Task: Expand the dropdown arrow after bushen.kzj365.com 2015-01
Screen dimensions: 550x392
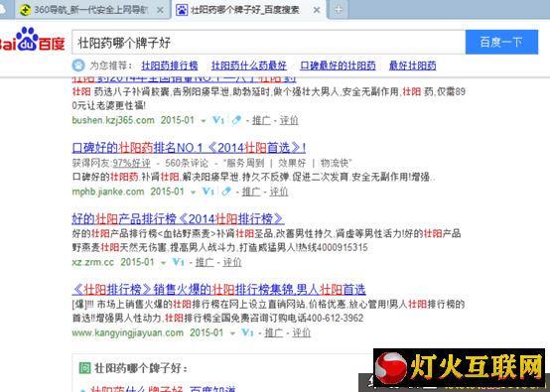Action: point(204,121)
